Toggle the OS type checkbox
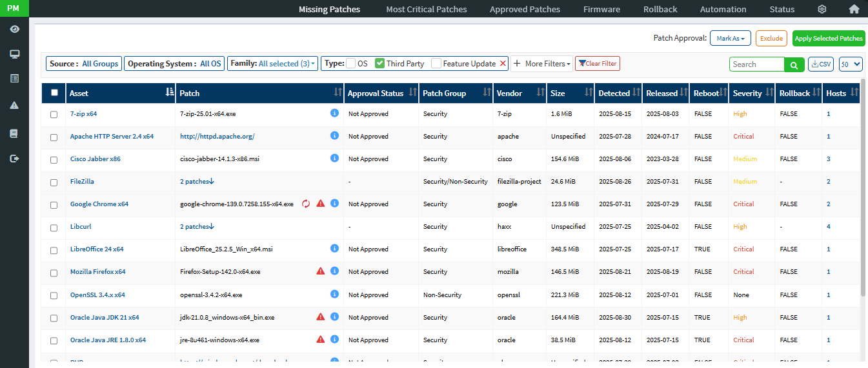The height and width of the screenshot is (368, 868). point(351,63)
